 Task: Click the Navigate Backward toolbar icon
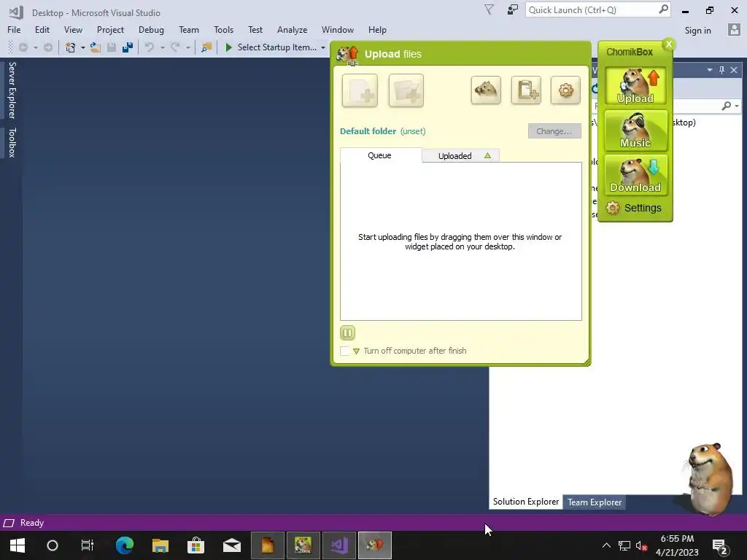pyautogui.click(x=23, y=47)
